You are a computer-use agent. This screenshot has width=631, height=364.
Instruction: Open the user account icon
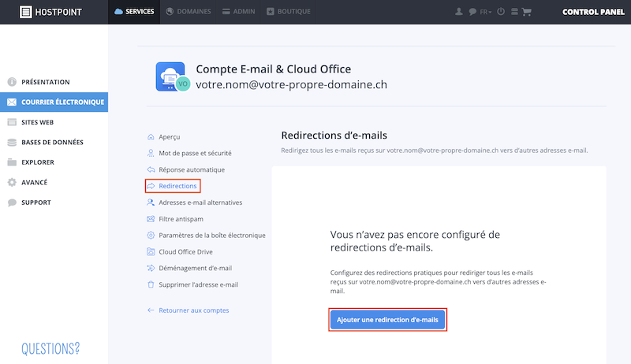click(459, 12)
